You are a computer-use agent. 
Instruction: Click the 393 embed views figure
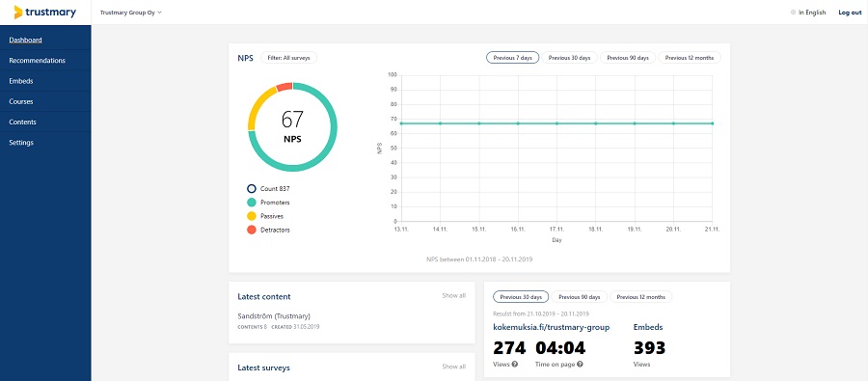(x=649, y=348)
